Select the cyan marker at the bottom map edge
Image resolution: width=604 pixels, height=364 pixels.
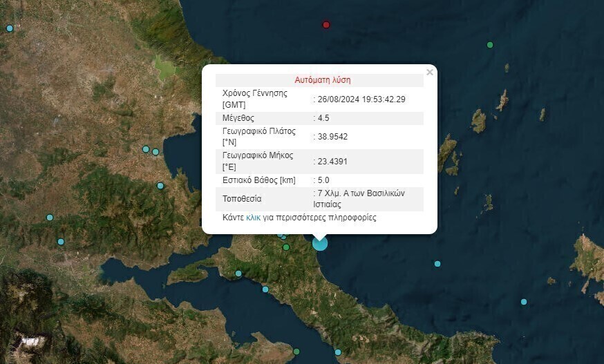pyautogui.click(x=338, y=352)
